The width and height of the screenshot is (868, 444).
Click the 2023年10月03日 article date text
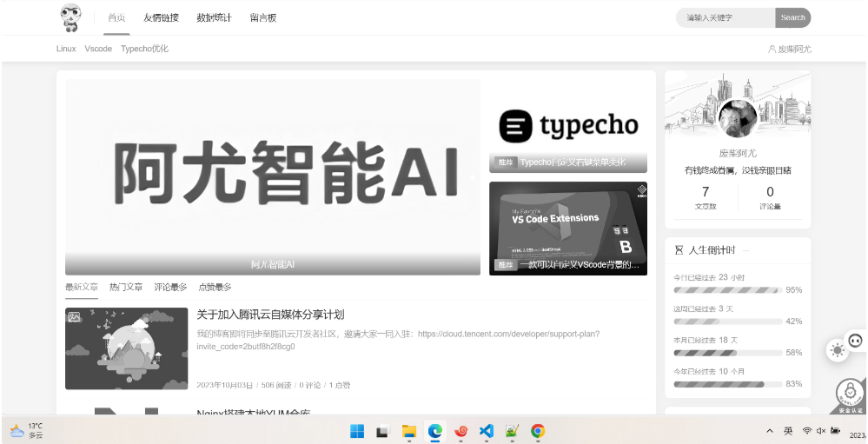click(225, 385)
